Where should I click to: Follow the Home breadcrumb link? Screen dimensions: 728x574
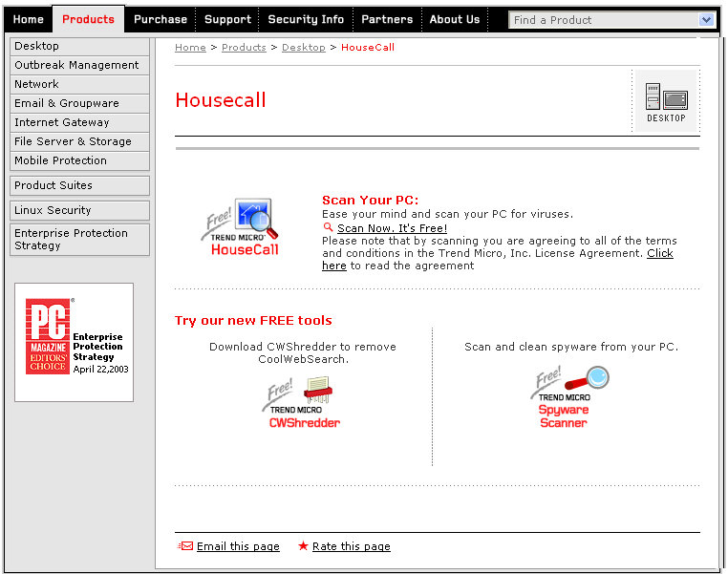190,48
